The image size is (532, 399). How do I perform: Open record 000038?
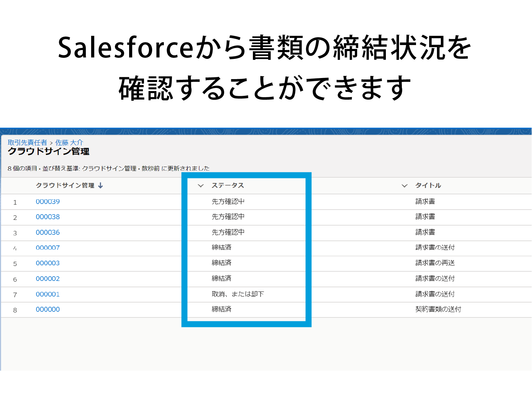click(x=48, y=217)
